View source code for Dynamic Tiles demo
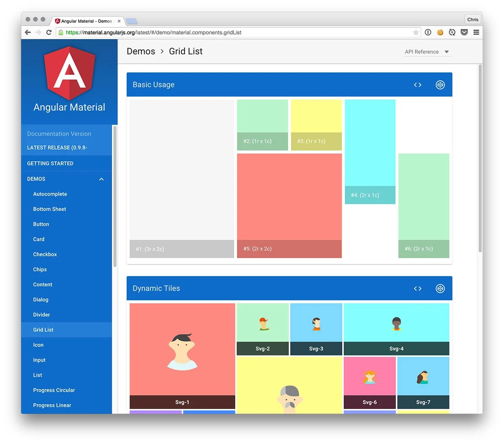This screenshot has height=444, width=504. point(417,288)
